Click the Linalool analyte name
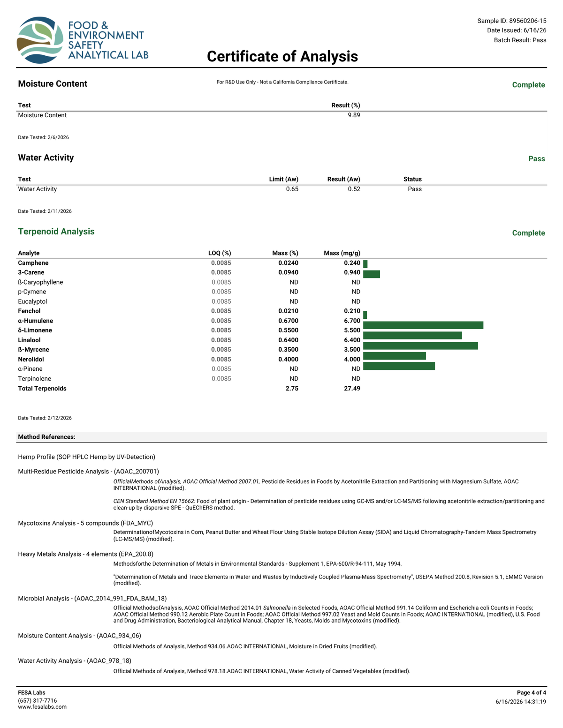 coord(29,340)
